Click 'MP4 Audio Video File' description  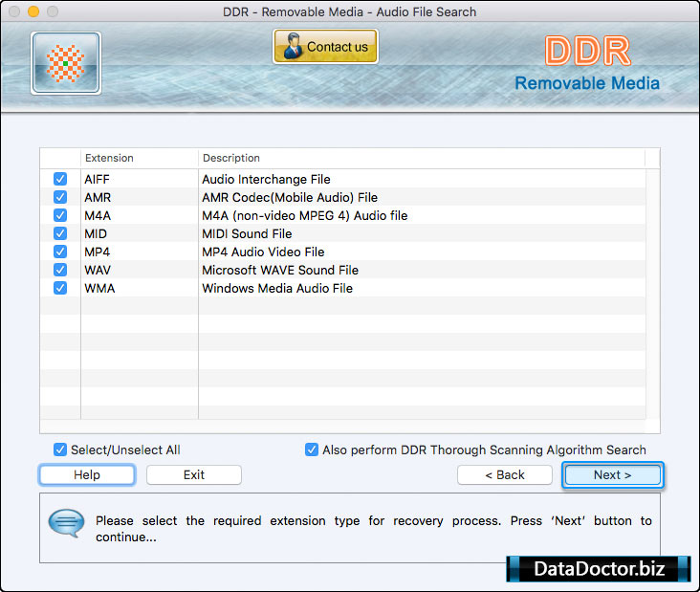click(263, 252)
